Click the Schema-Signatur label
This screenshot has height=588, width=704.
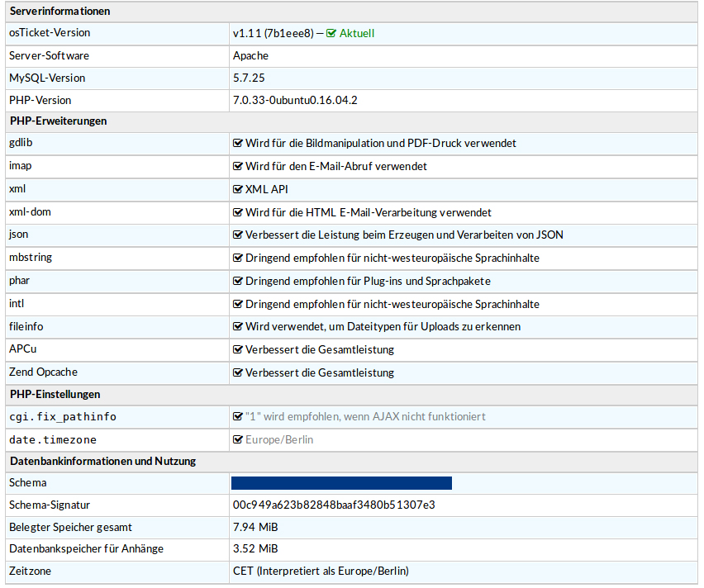50,505
